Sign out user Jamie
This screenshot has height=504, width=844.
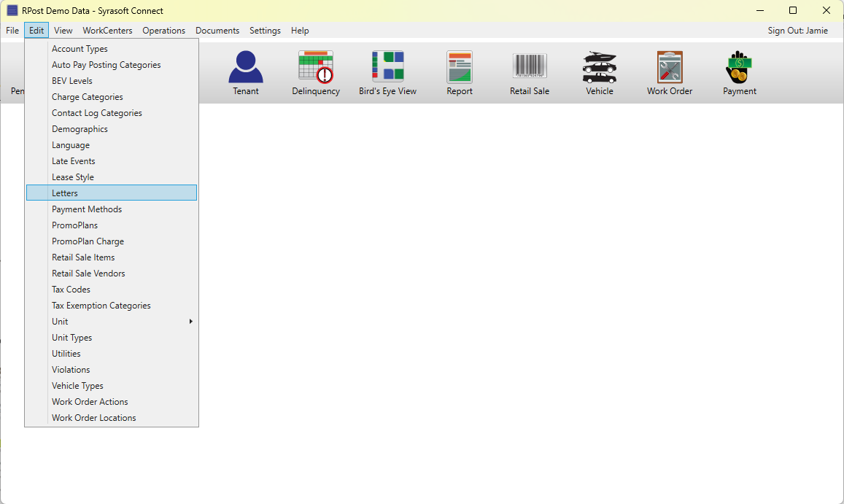point(797,31)
